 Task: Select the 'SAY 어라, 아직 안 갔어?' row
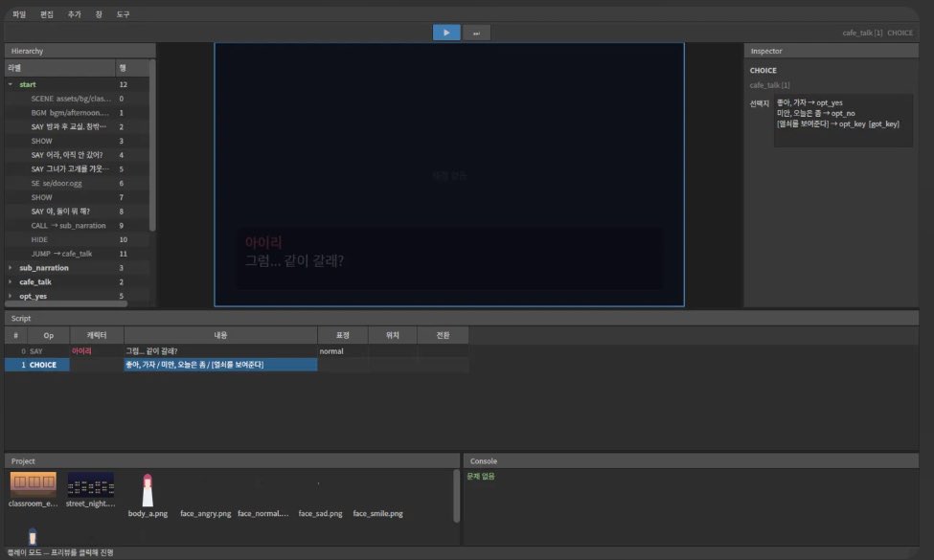pyautogui.click(x=78, y=155)
